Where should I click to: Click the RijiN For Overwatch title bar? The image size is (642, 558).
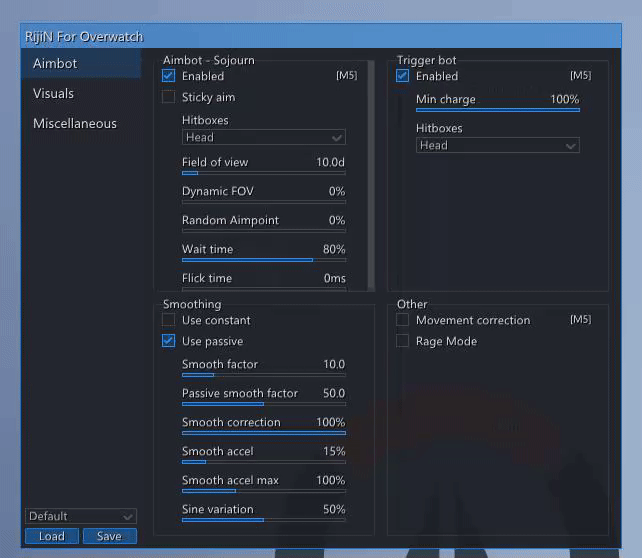pyautogui.click(x=321, y=36)
